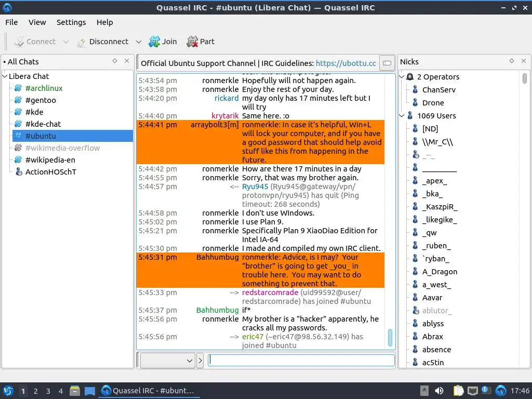This screenshot has height=399, width=532.
Task: Select the absence nick
Action: (x=436, y=350)
